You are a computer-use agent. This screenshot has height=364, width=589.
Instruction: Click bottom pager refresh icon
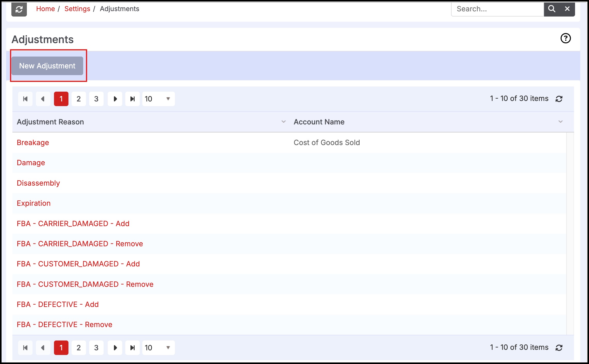point(559,348)
